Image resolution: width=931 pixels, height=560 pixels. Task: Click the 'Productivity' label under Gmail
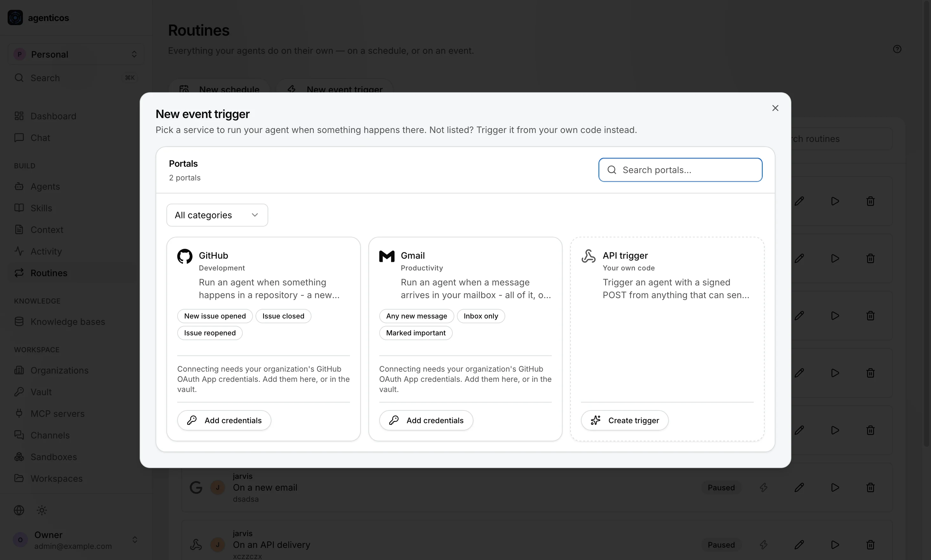click(422, 268)
